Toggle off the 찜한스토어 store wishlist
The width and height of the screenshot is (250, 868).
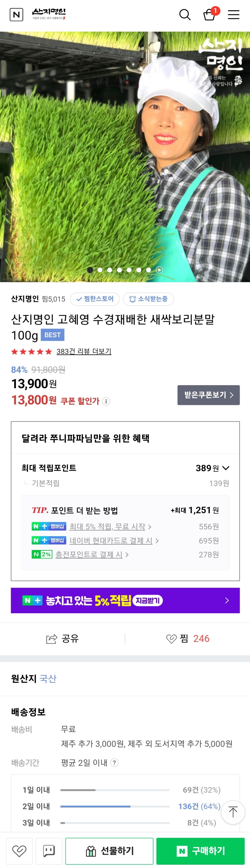(95, 299)
